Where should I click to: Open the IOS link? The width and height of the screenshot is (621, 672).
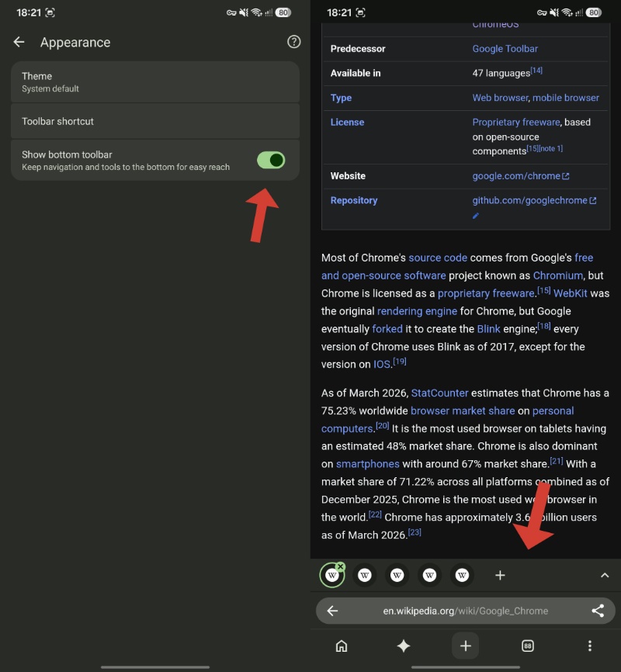point(381,364)
